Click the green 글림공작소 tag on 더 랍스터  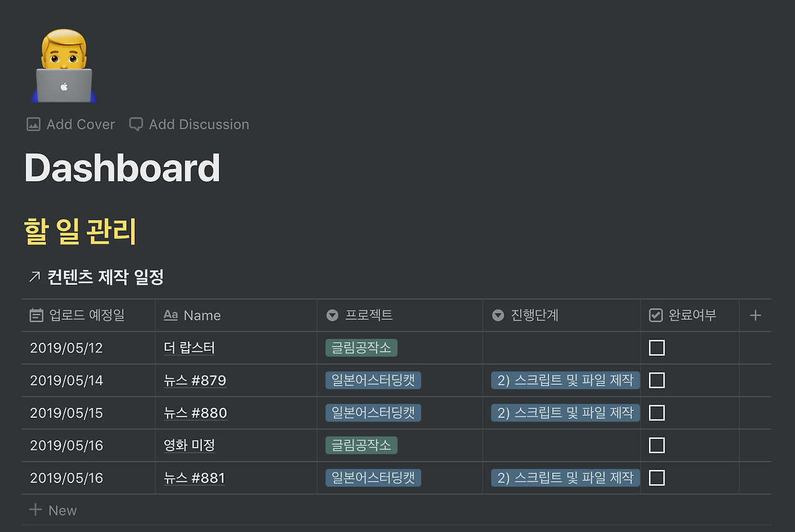361,348
